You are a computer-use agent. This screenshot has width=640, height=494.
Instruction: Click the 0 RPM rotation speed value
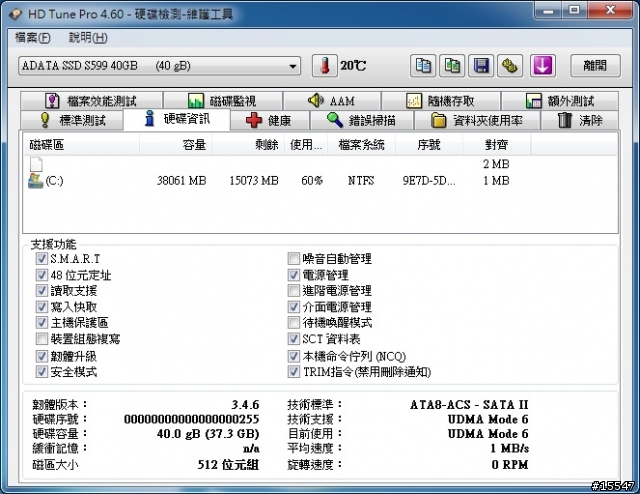pos(510,465)
